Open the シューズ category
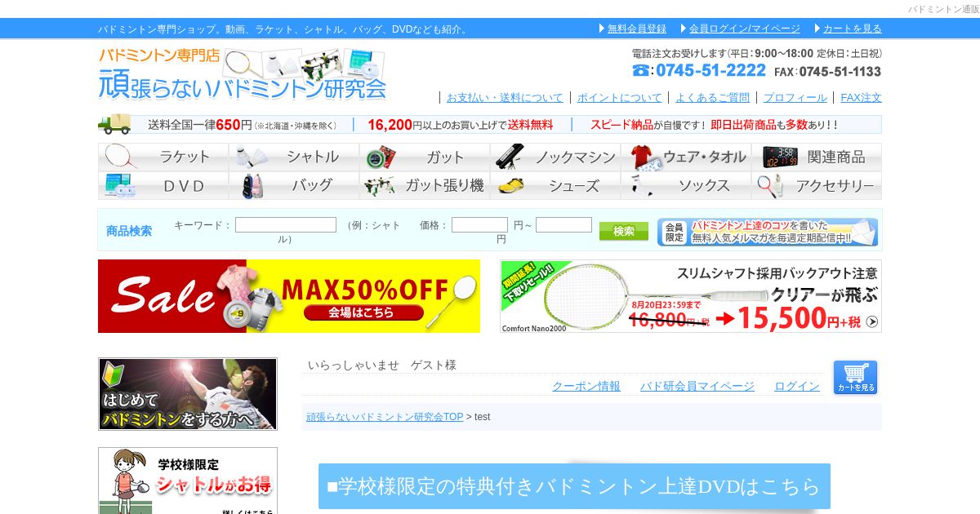The width and height of the screenshot is (980, 514). point(555,185)
